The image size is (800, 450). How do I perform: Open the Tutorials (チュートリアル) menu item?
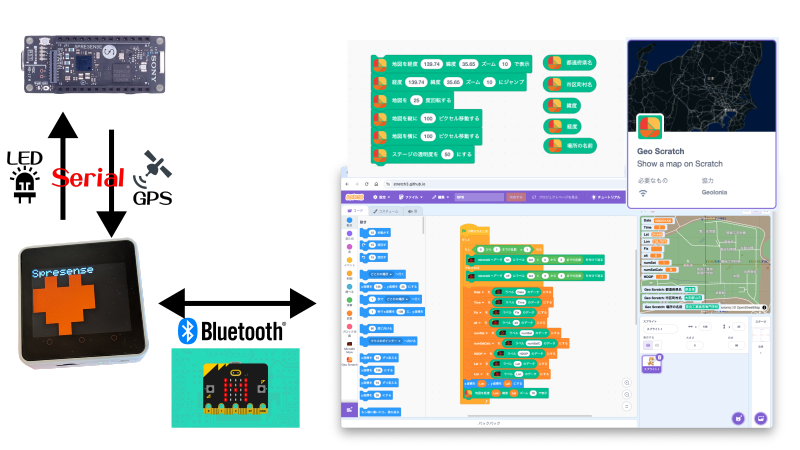tap(606, 197)
